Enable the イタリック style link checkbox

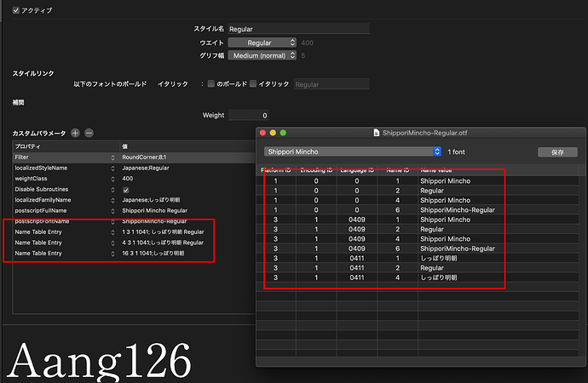253,83
